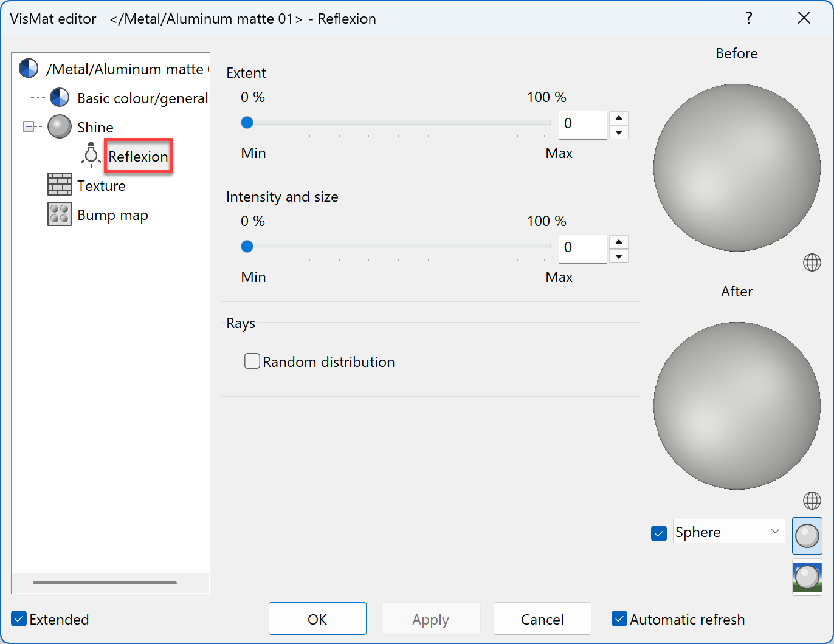Screen dimensions: 834x644
Task: Select the Reflexion tree item
Action: (138, 156)
